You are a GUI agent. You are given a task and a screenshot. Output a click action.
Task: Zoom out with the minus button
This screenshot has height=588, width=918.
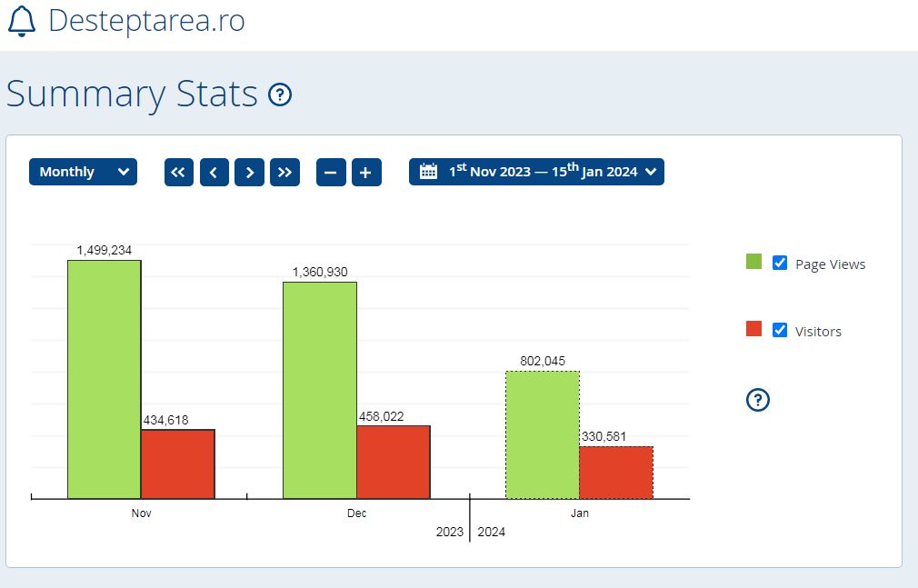[331, 172]
